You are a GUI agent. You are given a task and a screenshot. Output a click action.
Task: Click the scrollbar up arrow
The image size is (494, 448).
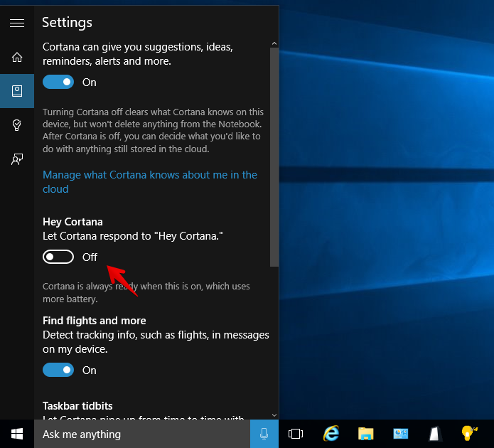tap(274, 43)
